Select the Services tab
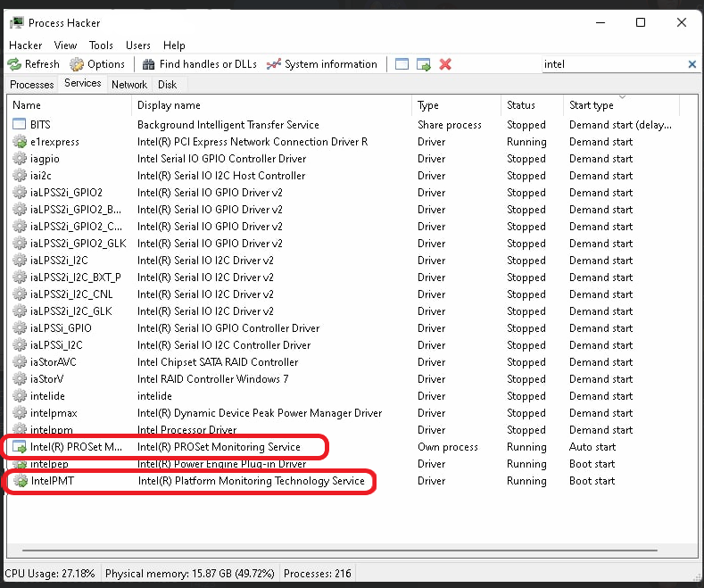The width and height of the screenshot is (704, 588). 83,83
